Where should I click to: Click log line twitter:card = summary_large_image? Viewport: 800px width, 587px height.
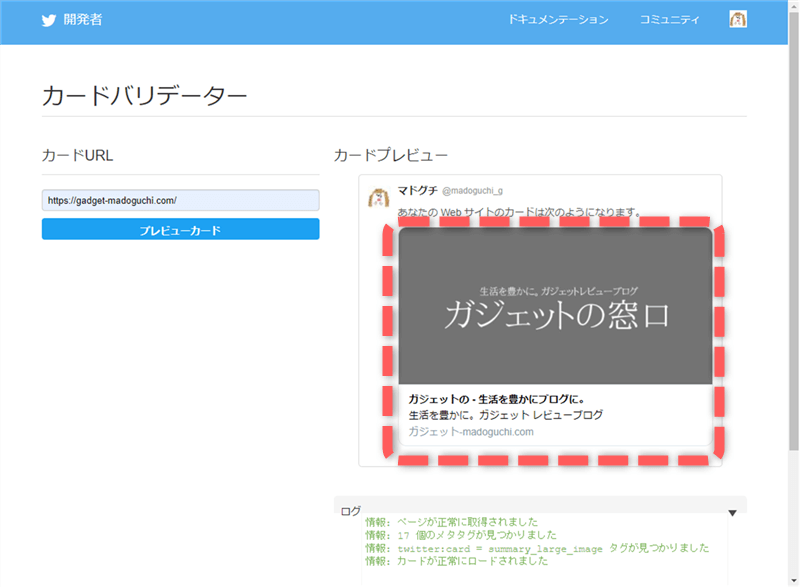[x=537, y=548]
